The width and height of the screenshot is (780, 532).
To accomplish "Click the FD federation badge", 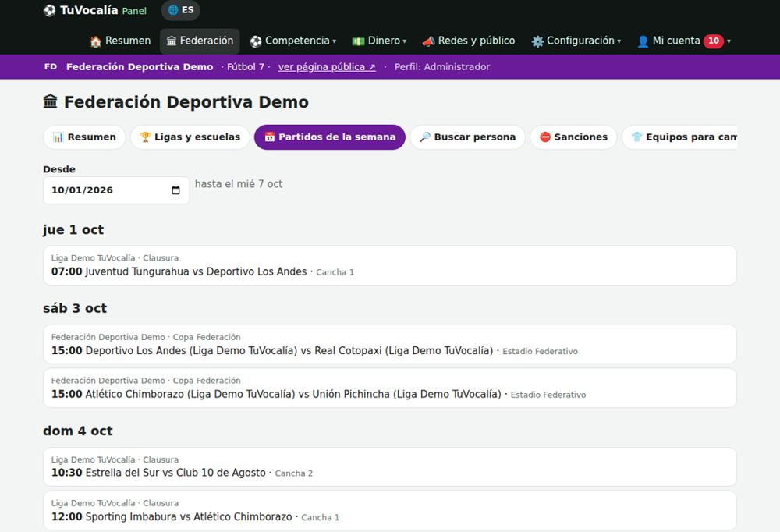I will coord(51,66).
